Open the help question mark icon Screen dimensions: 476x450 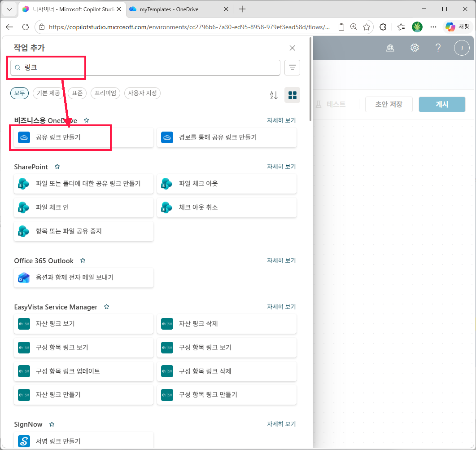point(438,48)
